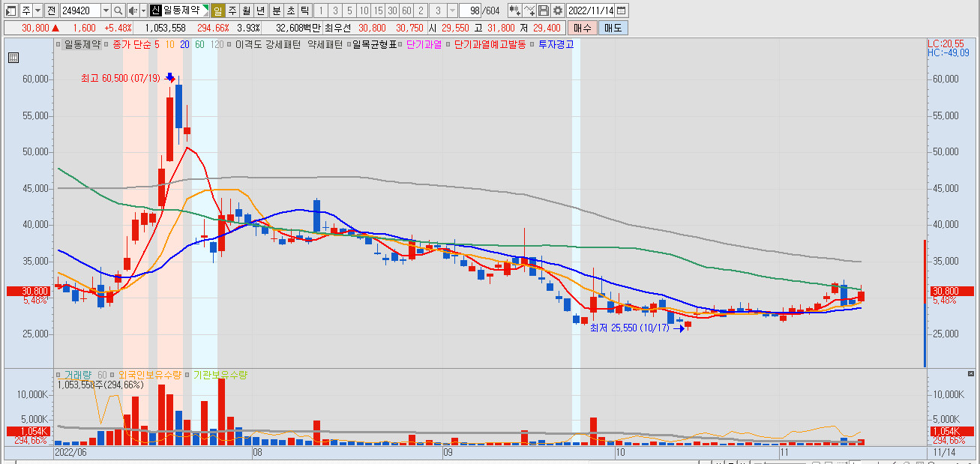Click the grid icon on the chart's left axis
980x464 pixels.
pyautogui.click(x=13, y=58)
